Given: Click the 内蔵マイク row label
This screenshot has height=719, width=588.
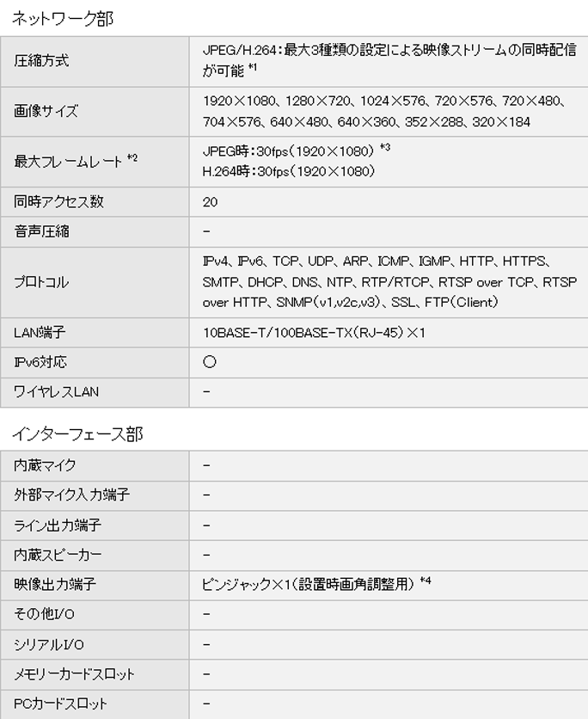Looking at the screenshot, I should [x=45, y=465].
